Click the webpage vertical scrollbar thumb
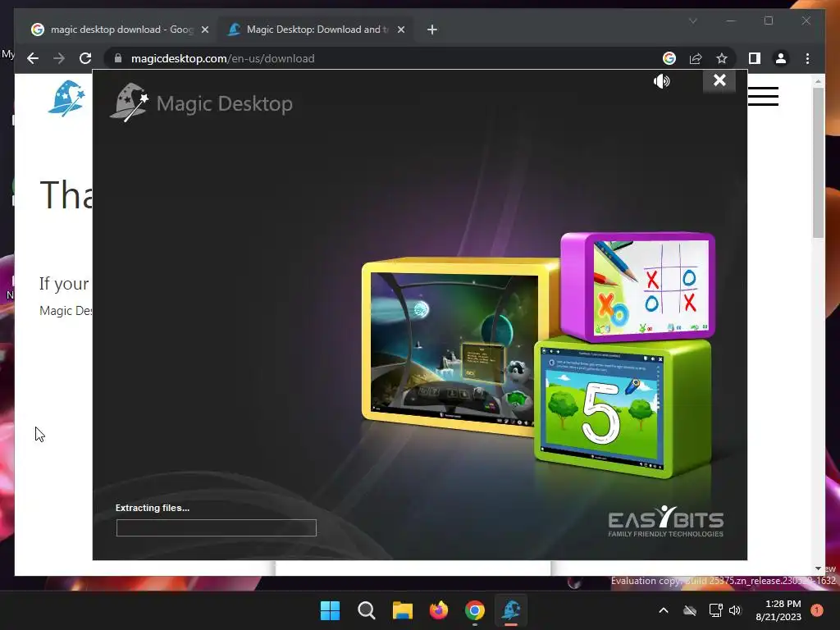840x630 pixels. pyautogui.click(x=818, y=163)
